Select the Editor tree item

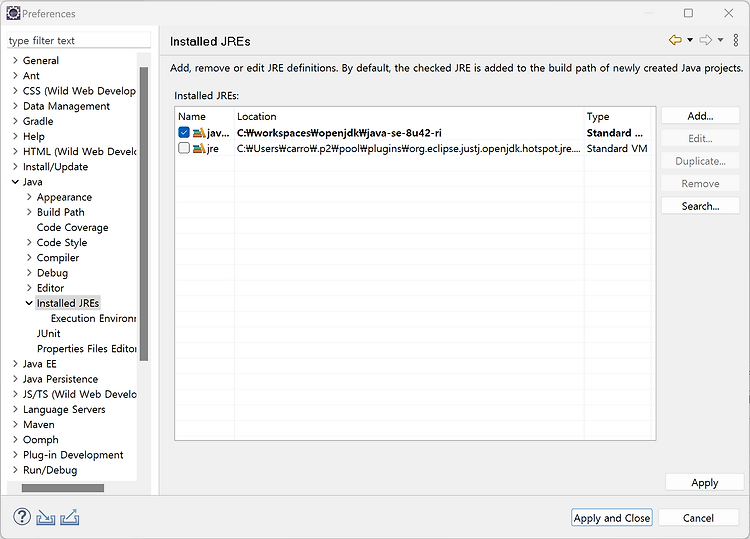tap(50, 288)
